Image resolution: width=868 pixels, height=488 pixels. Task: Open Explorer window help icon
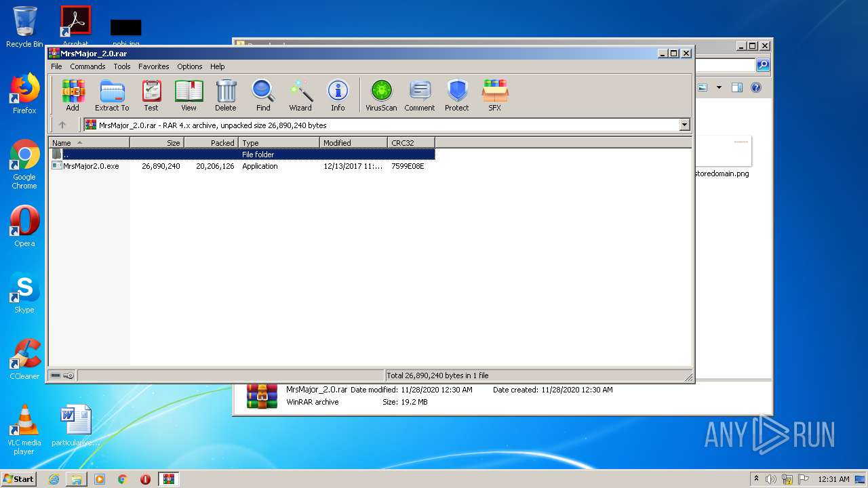point(756,87)
